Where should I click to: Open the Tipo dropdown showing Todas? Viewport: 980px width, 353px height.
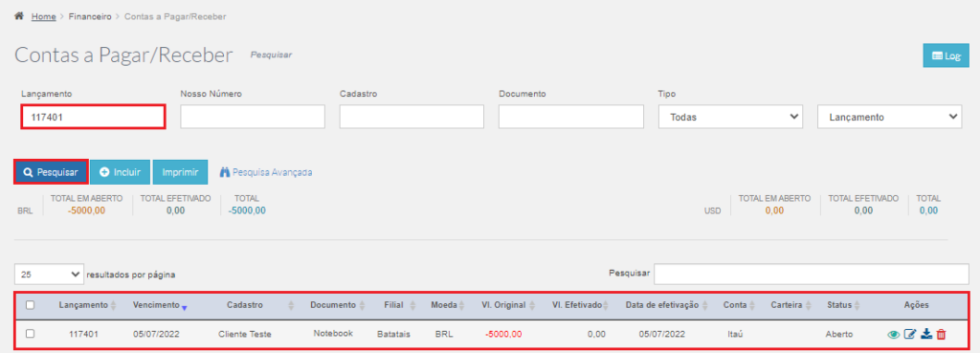[730, 117]
